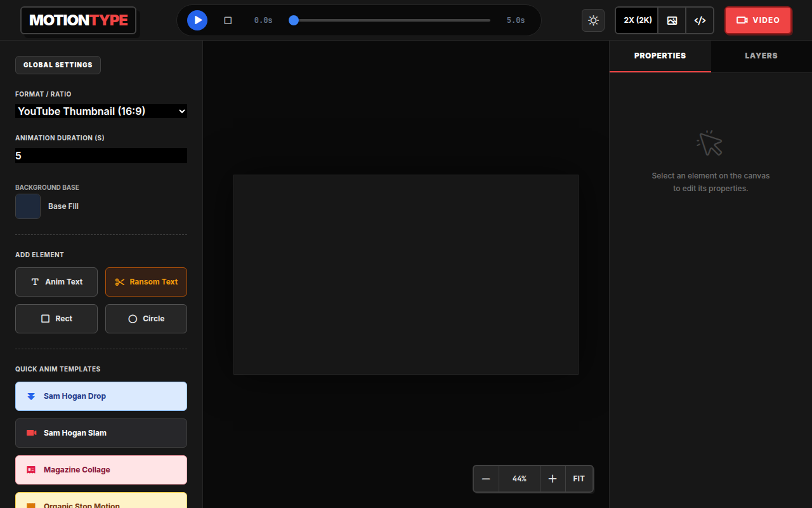
Task: Switch to the Properties tab
Action: (660, 56)
